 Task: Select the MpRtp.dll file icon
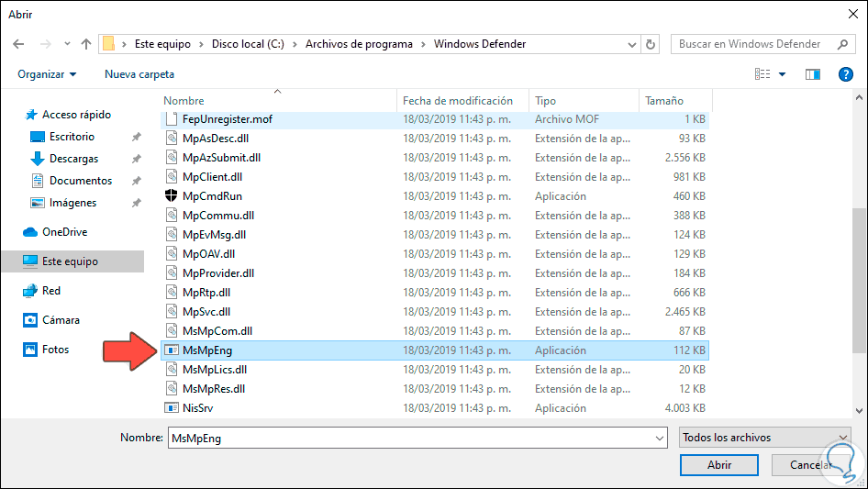click(172, 293)
